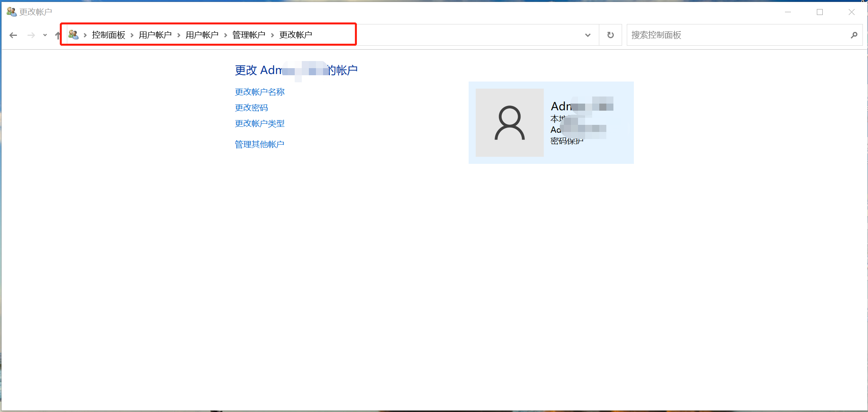Screen dimensions: 868x412
Task: Expand the chevron before 控制面板
Action: (85, 35)
